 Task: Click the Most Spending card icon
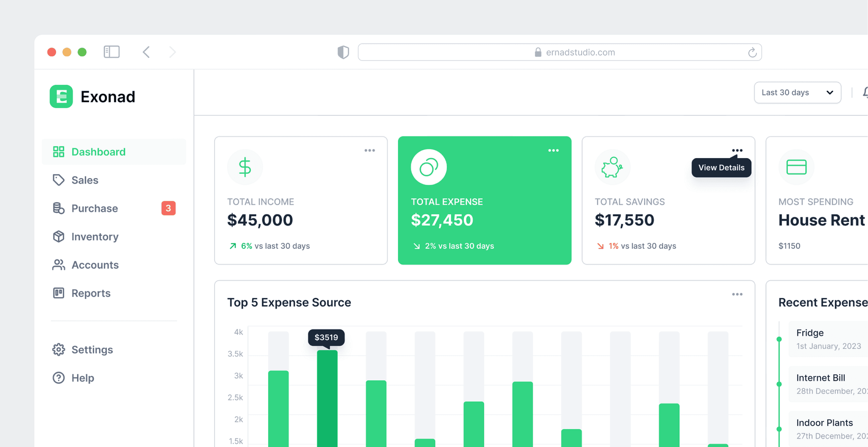[x=796, y=167]
